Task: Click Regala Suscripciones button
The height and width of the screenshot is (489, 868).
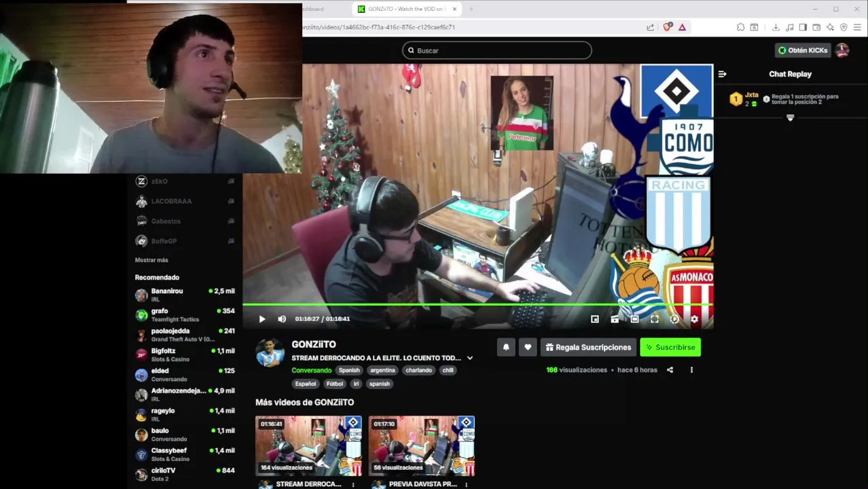Action: click(588, 347)
